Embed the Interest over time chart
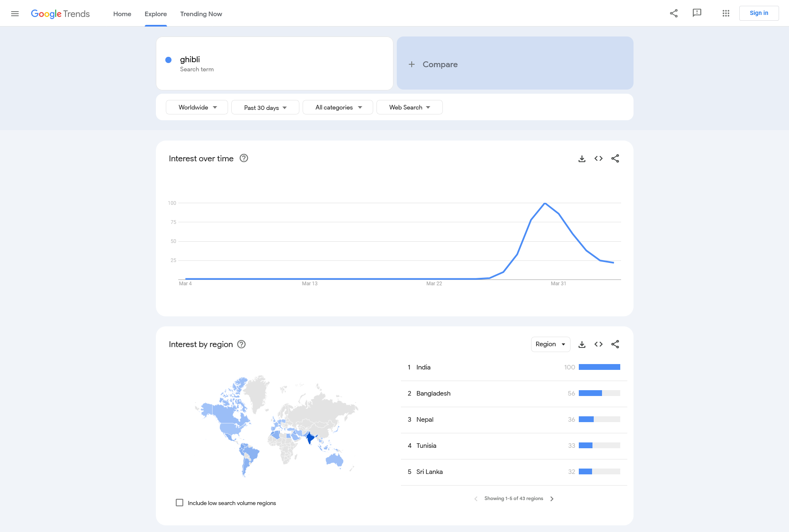This screenshot has width=789, height=532. pos(598,158)
